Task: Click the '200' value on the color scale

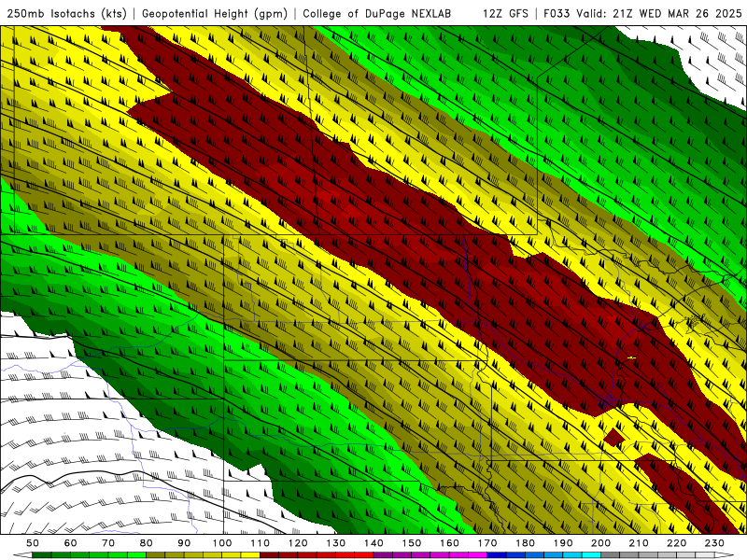Action: click(x=601, y=543)
